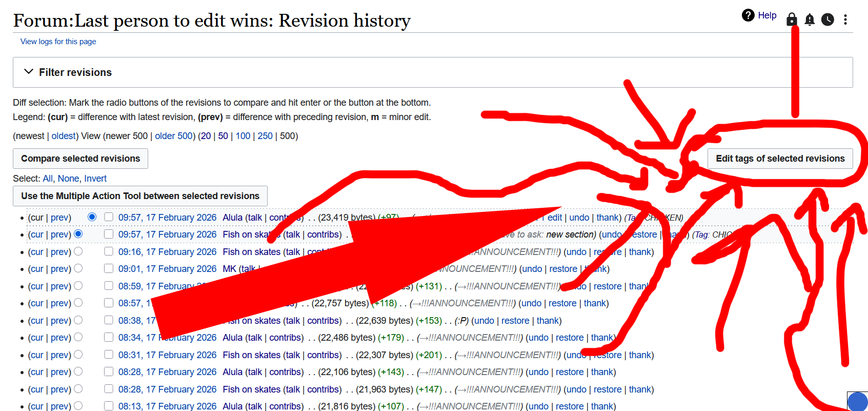The height and width of the screenshot is (411, 868).
Task: Open the 08:13, 17 February 2026 revision
Action: pos(167,406)
